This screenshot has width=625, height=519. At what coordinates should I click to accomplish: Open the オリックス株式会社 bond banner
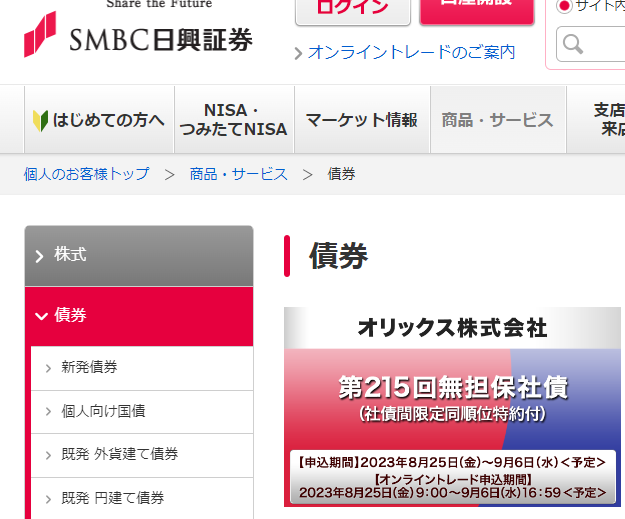pyautogui.click(x=452, y=407)
